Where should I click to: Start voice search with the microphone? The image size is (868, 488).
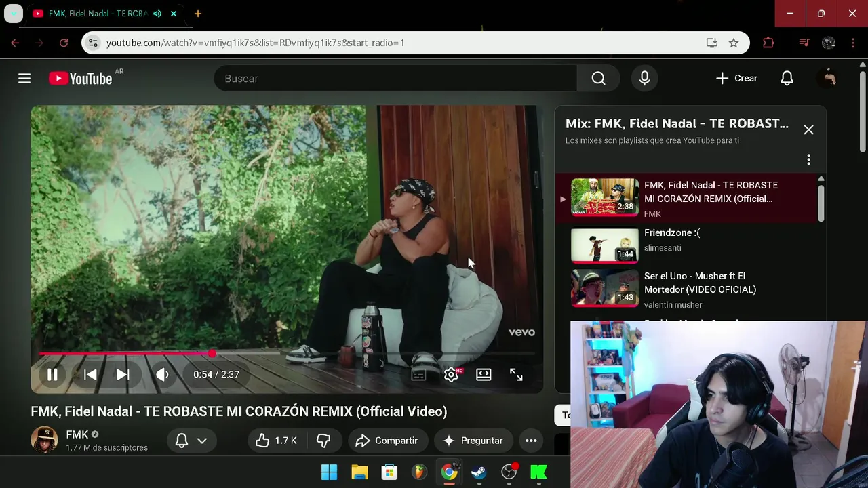point(645,79)
